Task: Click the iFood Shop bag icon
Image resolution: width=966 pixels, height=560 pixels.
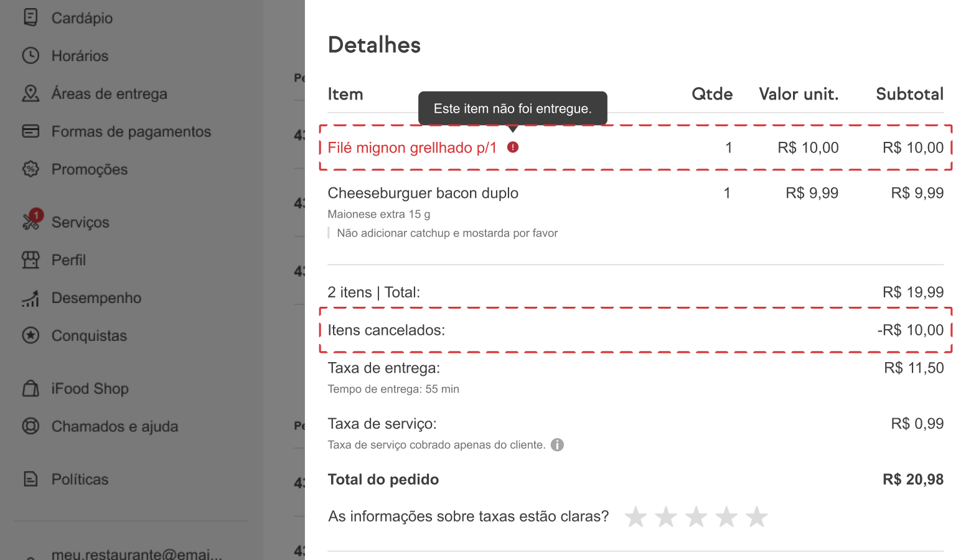Action: click(30, 388)
